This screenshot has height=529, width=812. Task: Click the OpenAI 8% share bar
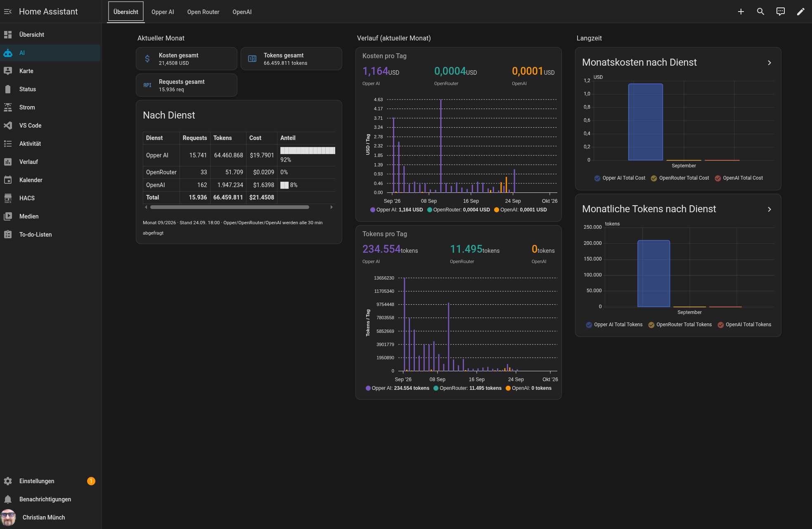coord(284,185)
